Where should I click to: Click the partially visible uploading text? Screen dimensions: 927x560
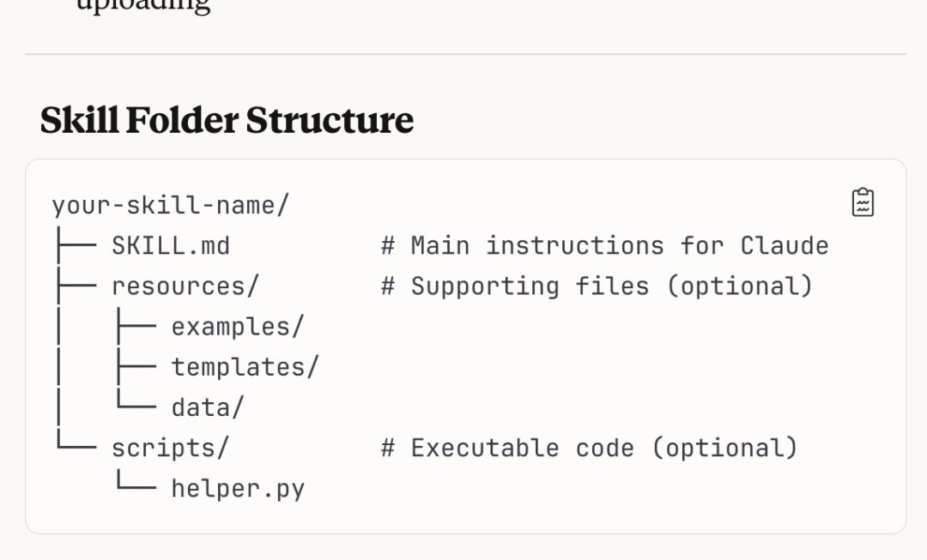coord(143,7)
